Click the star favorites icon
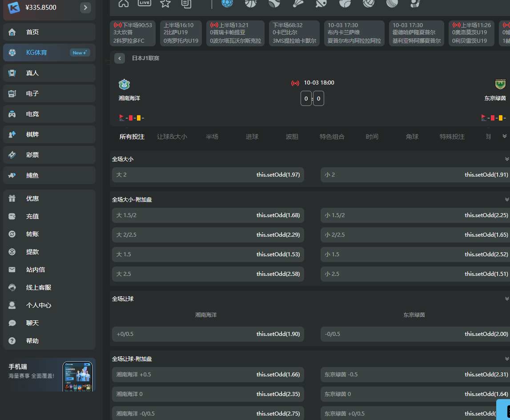Screen dimensions: 510x420 pos(165,4)
